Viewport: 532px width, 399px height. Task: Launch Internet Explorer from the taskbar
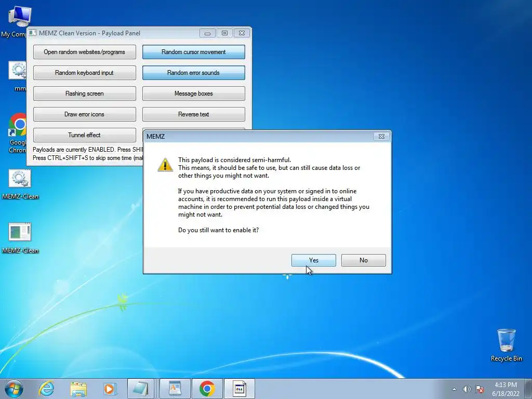pyautogui.click(x=46, y=389)
